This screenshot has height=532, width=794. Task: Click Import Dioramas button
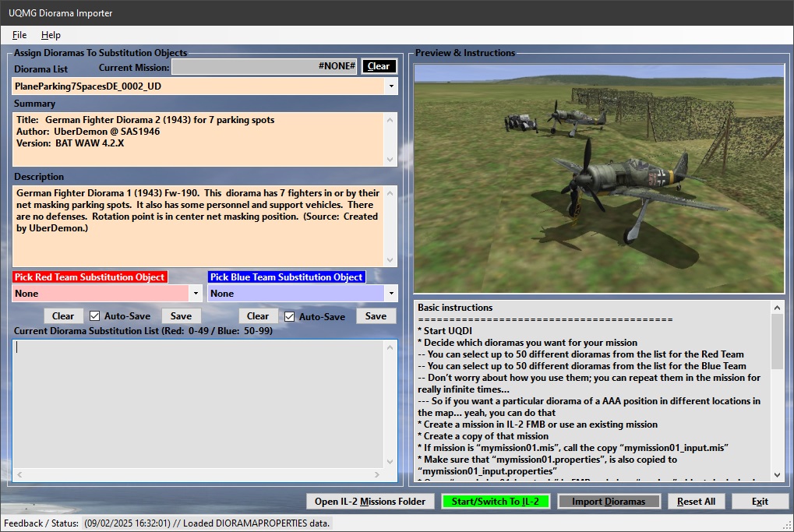[x=609, y=501]
